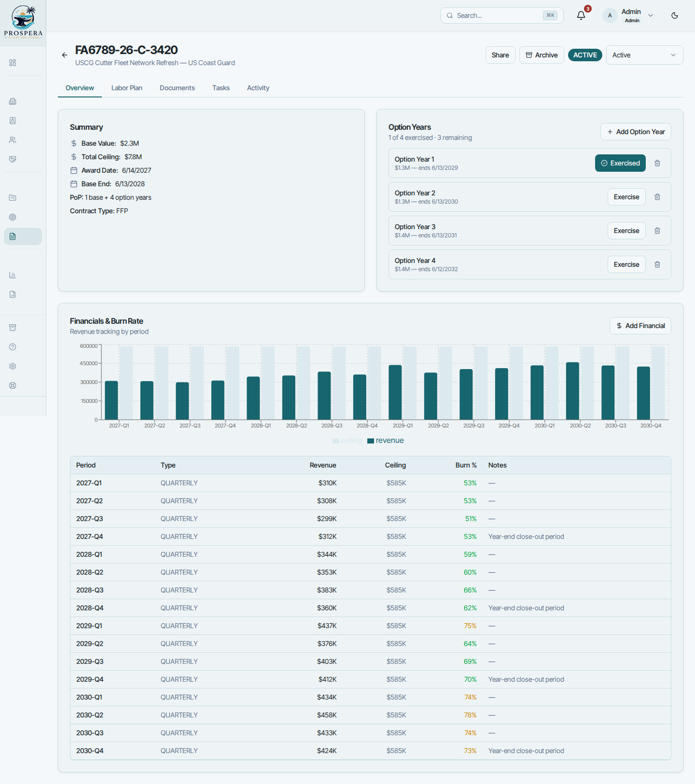Image resolution: width=695 pixels, height=784 pixels.
Task: Click the 2029-Q1 revenue bar
Action: coord(395,392)
